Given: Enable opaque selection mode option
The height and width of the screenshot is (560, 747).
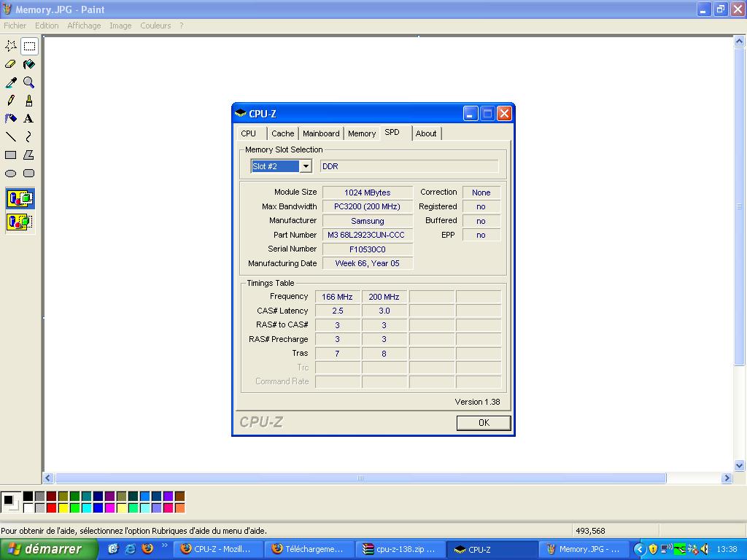Looking at the screenshot, I should [20, 198].
